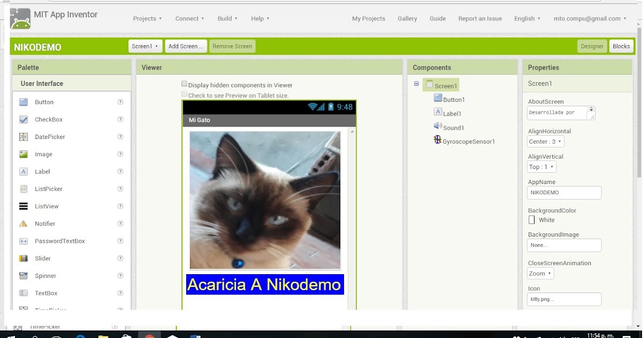Screen dimensions: 644x338
Task: Open the AlignHorizontal dropdown
Action: 545,141
